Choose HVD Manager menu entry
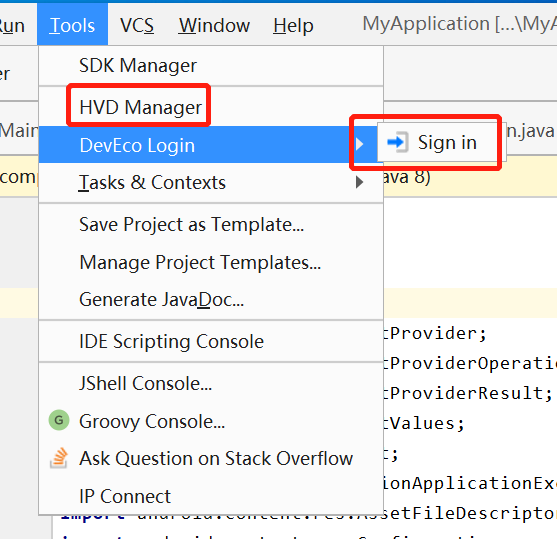 click(211, 107)
